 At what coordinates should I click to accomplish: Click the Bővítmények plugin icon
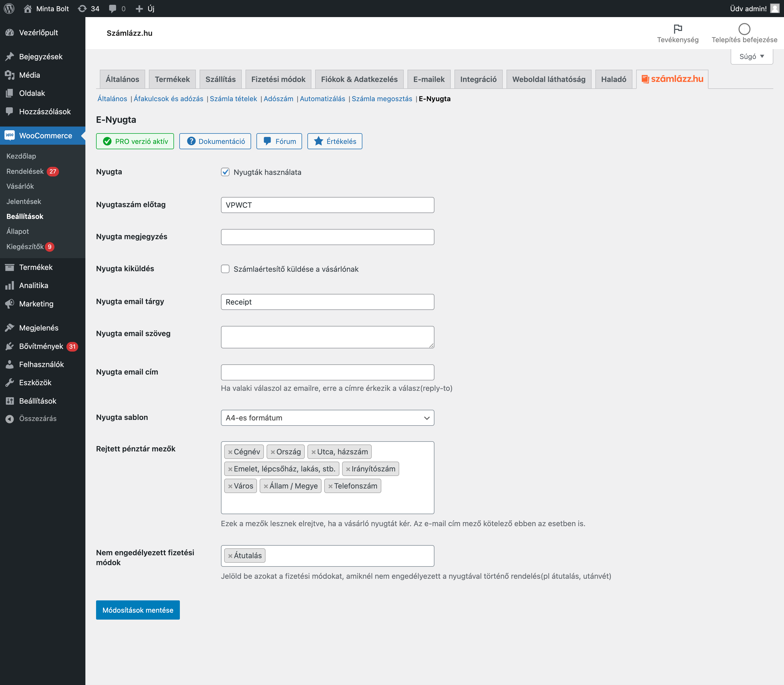point(10,346)
